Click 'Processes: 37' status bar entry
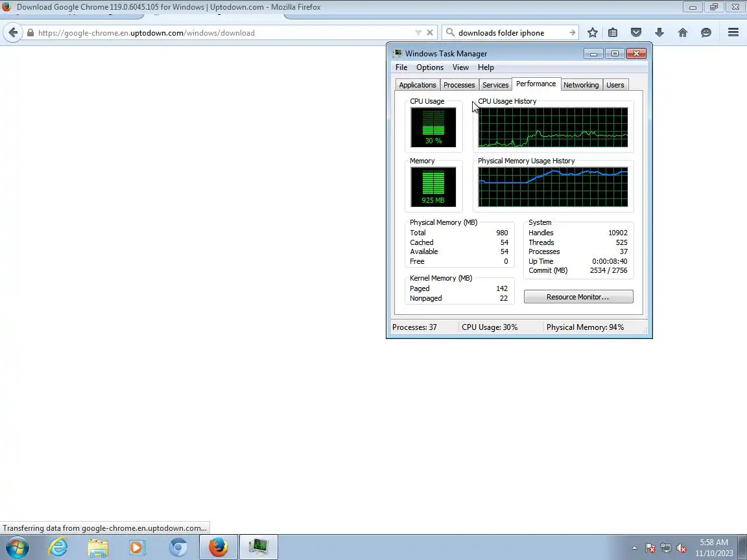This screenshot has width=747, height=560. point(414,327)
